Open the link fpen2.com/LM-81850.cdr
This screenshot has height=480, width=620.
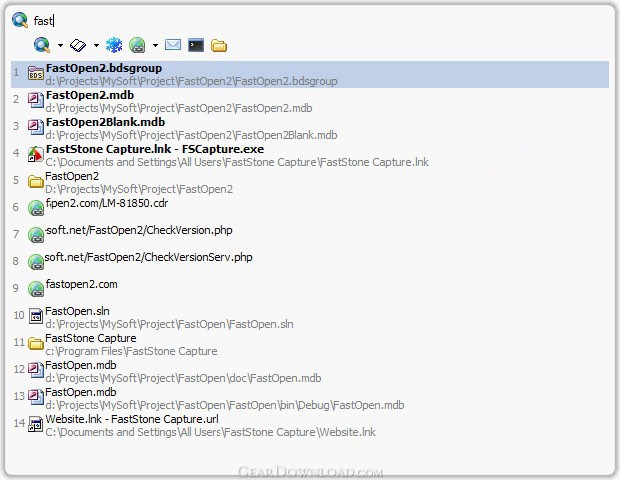click(310, 209)
